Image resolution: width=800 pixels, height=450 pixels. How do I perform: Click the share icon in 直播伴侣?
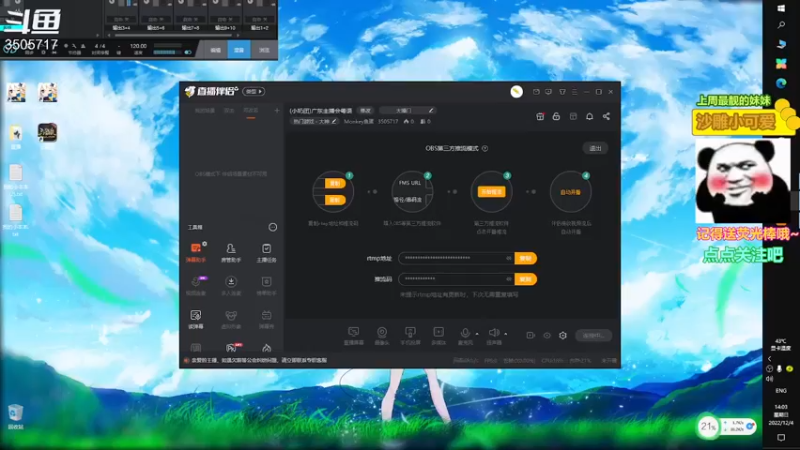606,116
